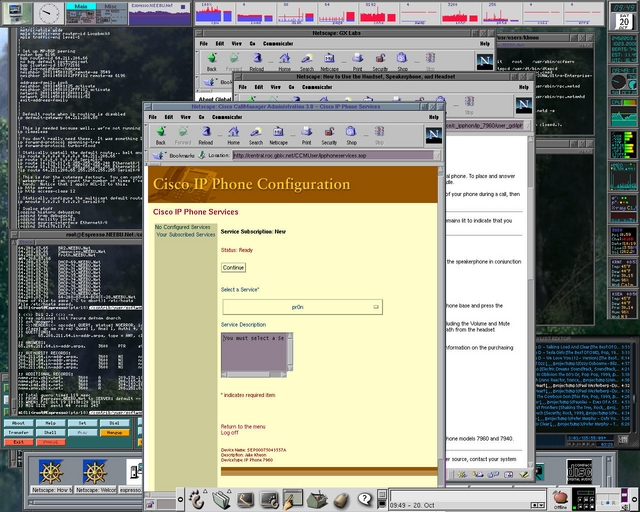Open View menu in Cisco CallManager window

coord(186,117)
